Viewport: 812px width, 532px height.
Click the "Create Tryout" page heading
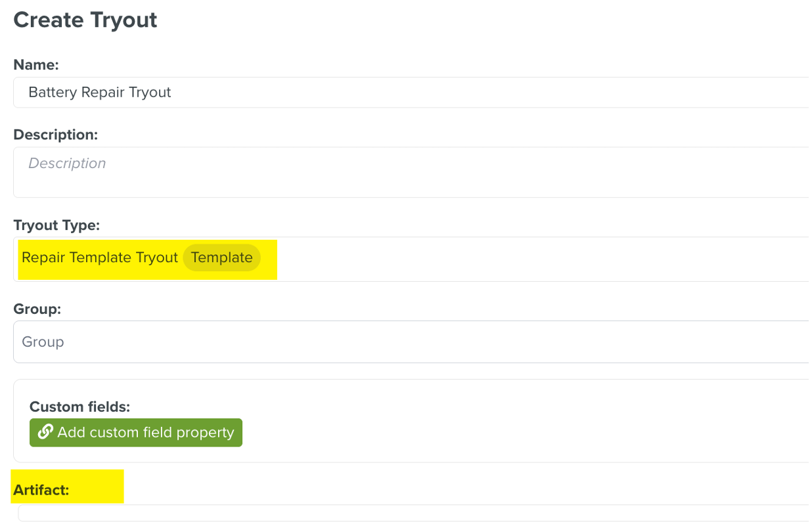click(85, 20)
